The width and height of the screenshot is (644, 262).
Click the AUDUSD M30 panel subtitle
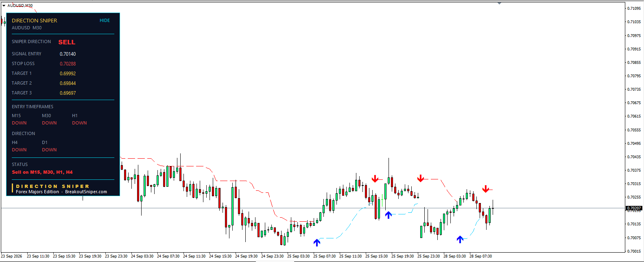click(x=26, y=28)
